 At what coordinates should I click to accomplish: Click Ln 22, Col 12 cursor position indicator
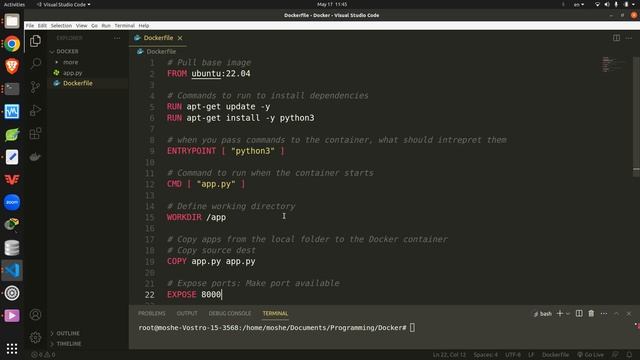(x=449, y=355)
